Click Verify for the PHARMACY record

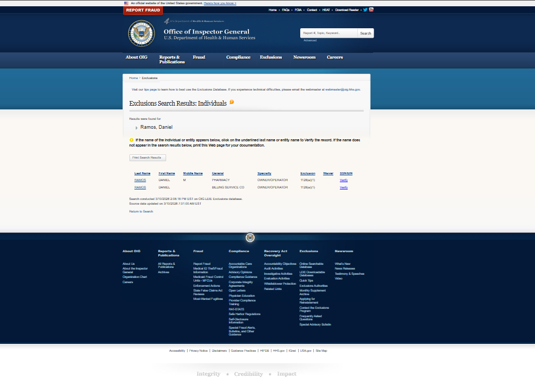click(343, 180)
